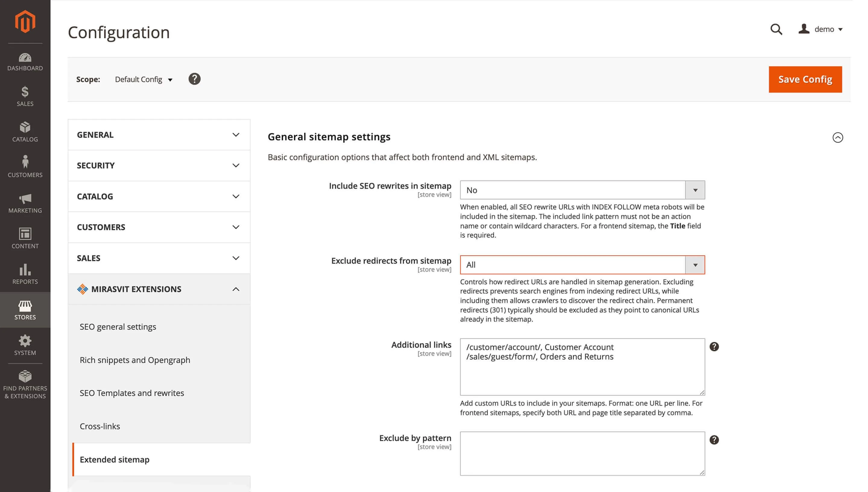Screen dimensions: 868x492
Task: Open SEO Templates and rewrites section
Action: pos(131,393)
